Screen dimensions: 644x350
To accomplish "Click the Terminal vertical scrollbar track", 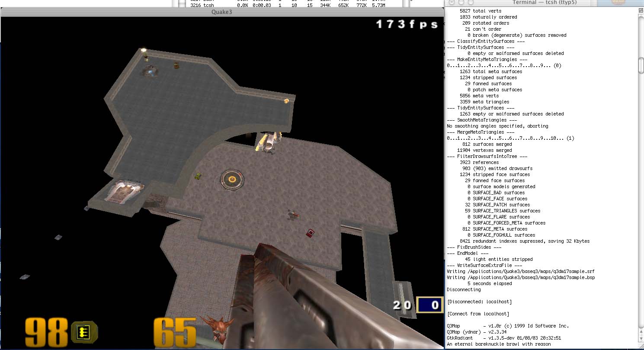I will tap(641, 195).
